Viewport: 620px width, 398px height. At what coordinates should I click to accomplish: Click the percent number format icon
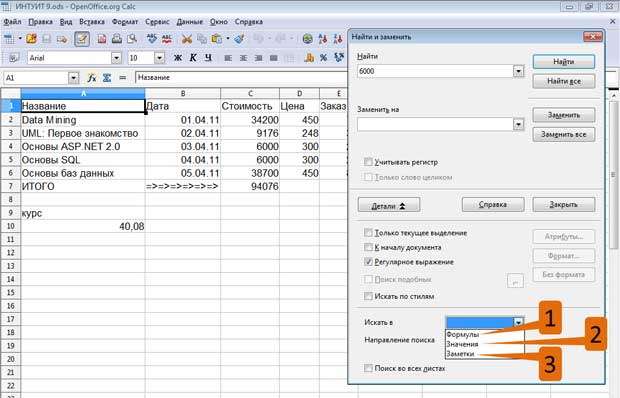click(x=323, y=58)
